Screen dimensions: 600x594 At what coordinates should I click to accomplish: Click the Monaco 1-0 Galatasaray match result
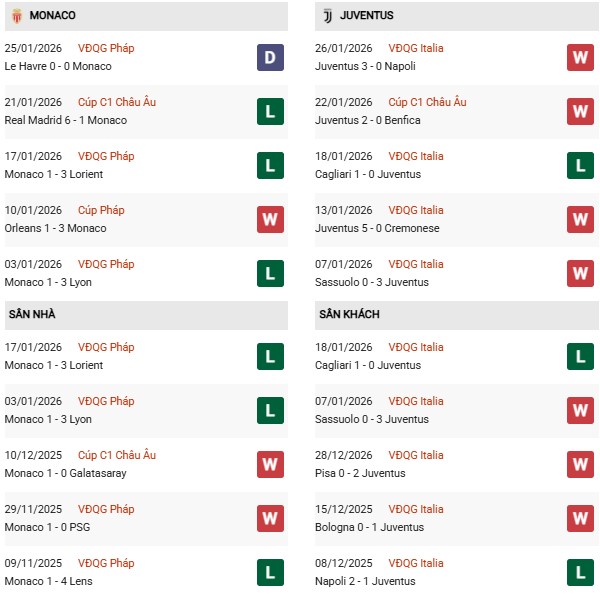(x=66, y=473)
